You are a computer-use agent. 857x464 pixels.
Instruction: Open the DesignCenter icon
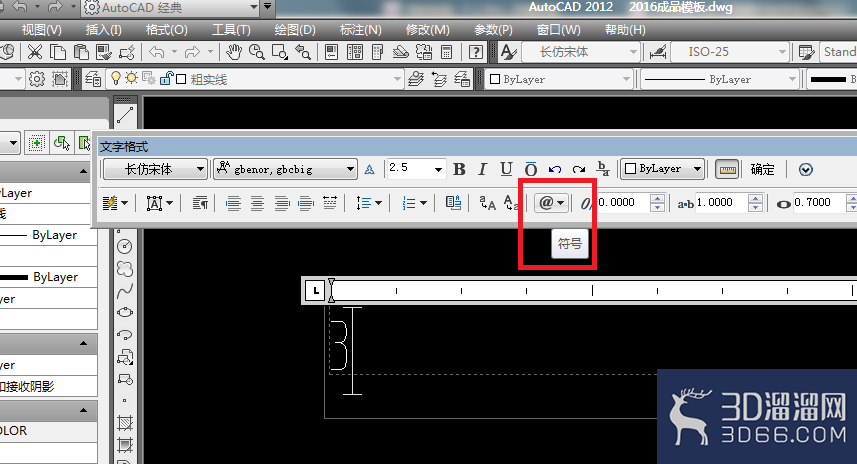click(x=355, y=52)
